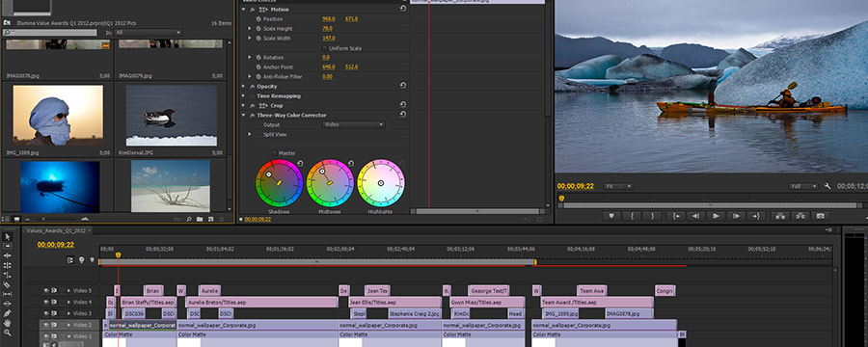The image size is (868, 347).
Task: Expand Video 5 track
Action: pos(68,290)
